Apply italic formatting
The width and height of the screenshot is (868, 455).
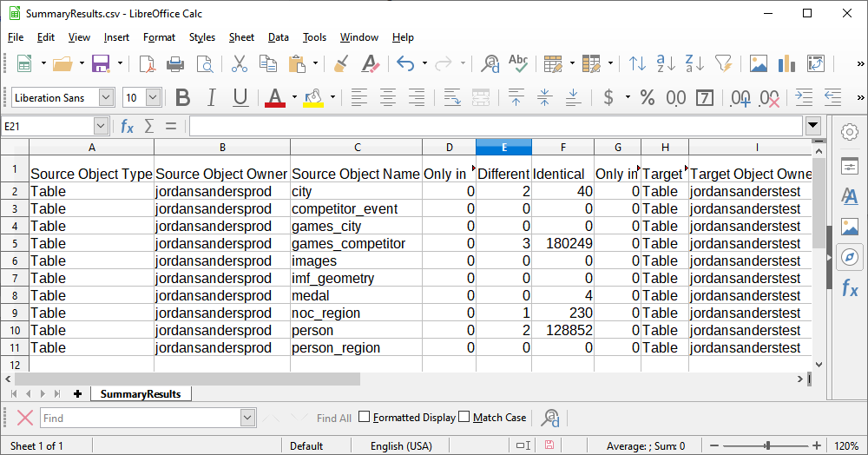pos(211,98)
